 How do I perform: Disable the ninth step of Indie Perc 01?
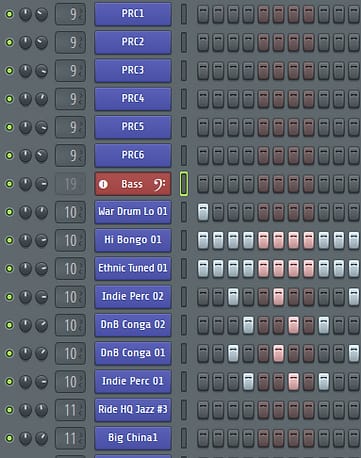tap(324, 381)
